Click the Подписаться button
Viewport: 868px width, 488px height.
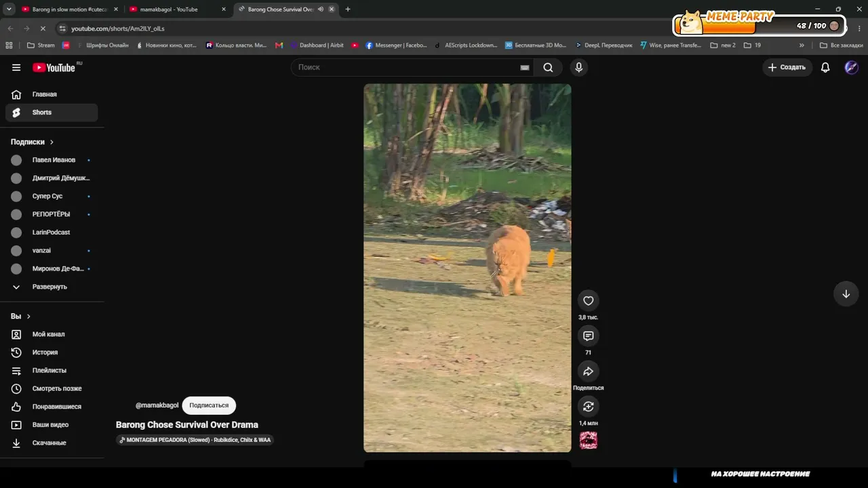(209, 405)
